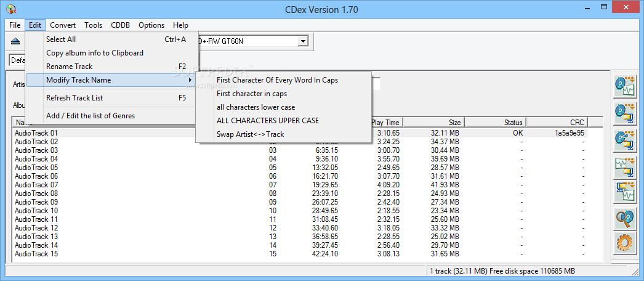
Task: Click the 41.93 MB size cell
Action: click(x=443, y=185)
